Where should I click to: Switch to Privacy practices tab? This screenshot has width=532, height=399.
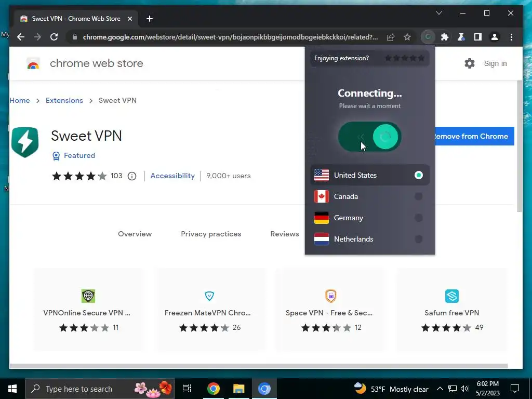point(211,234)
